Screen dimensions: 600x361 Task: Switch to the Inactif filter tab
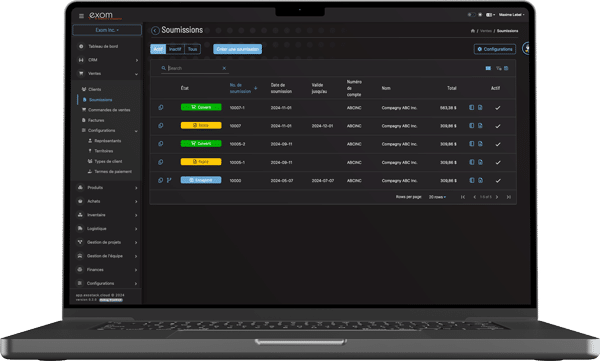pos(175,49)
